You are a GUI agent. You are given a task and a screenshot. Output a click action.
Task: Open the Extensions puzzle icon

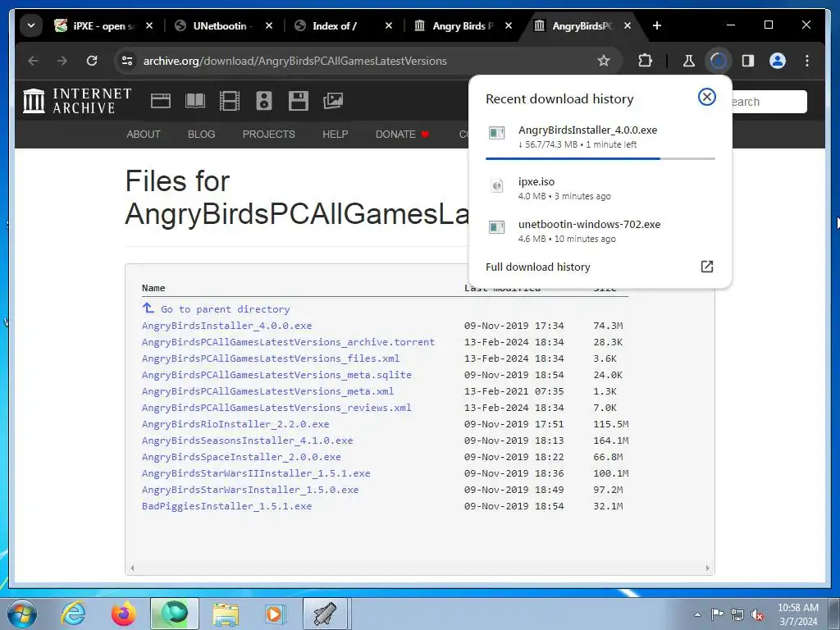tap(645, 61)
